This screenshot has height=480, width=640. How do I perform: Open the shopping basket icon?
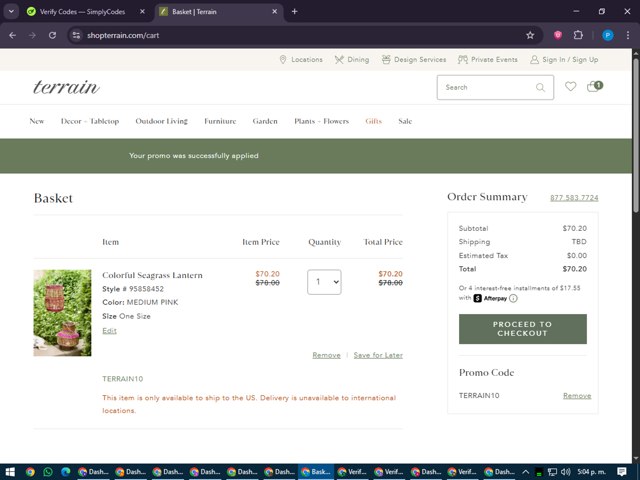[x=595, y=87]
